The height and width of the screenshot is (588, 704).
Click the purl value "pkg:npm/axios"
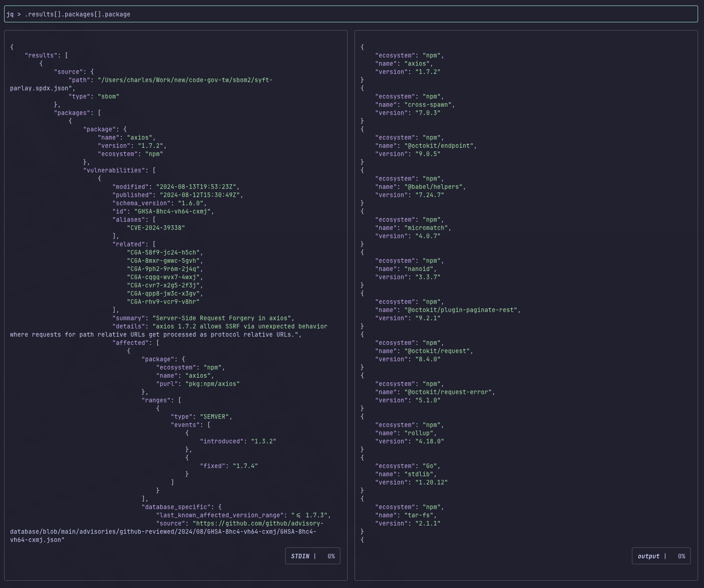[x=213, y=384]
